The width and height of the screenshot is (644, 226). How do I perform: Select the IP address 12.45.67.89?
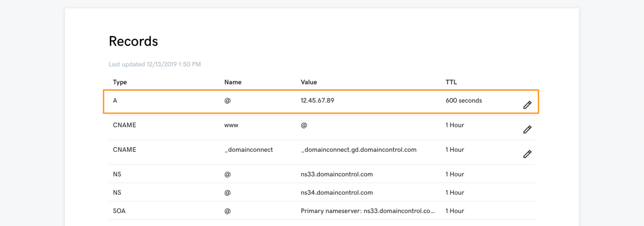pyautogui.click(x=317, y=101)
